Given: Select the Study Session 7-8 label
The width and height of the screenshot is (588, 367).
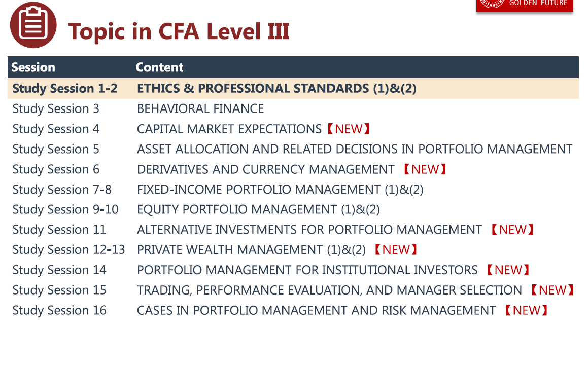Looking at the screenshot, I should click(x=62, y=190).
